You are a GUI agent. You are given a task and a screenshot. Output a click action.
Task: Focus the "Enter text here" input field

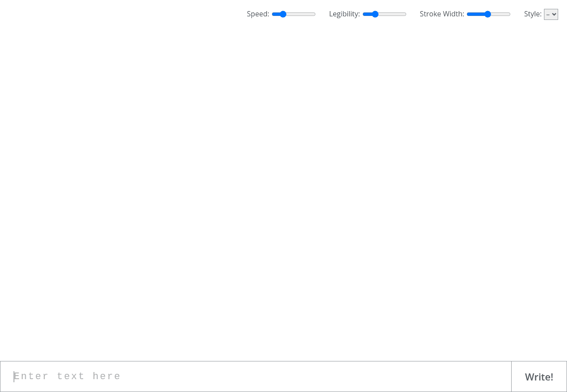[256, 376]
